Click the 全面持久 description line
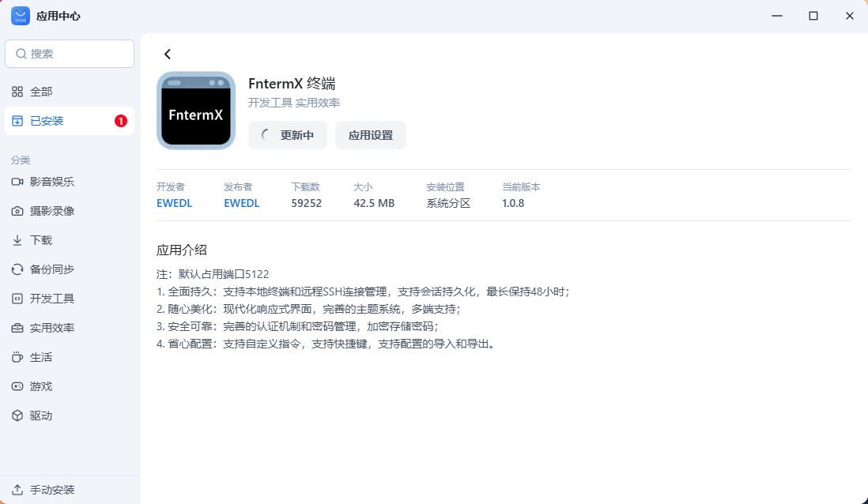Image resolution: width=868 pixels, height=504 pixels. coord(363,291)
